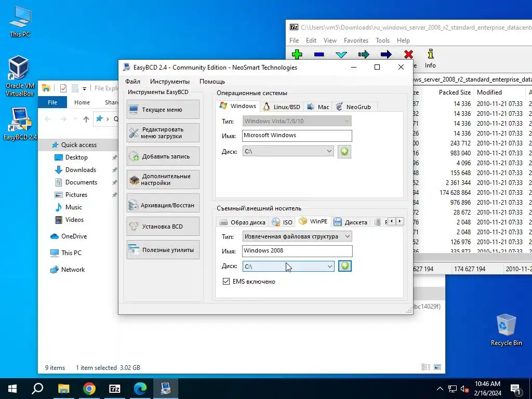Open Google Chrome from the taskbar

tap(89, 389)
